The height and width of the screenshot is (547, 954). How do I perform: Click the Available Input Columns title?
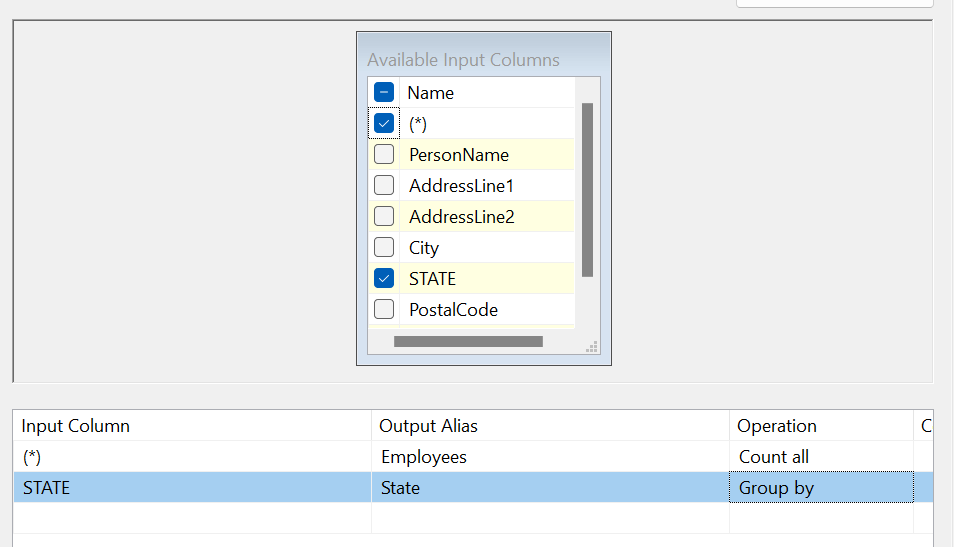463,60
